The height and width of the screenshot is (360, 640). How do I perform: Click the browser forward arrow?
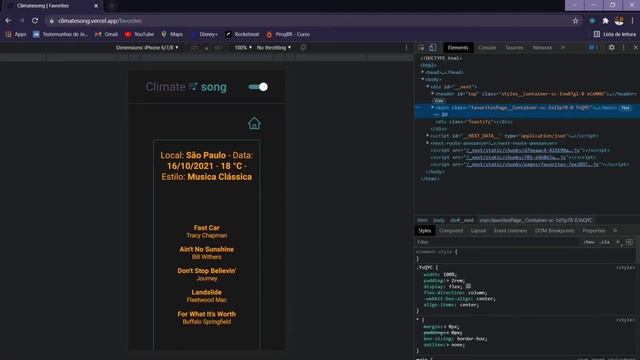[22, 20]
